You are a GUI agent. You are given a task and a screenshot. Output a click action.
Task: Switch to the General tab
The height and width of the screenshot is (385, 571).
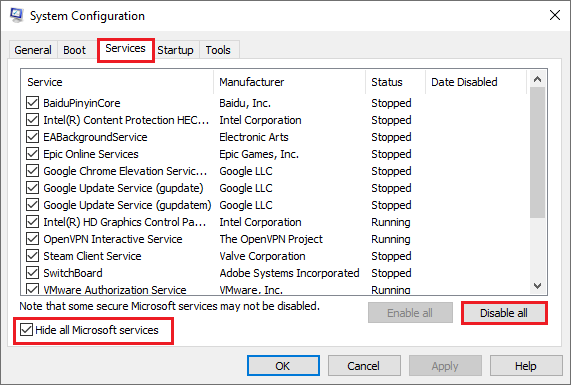33,50
